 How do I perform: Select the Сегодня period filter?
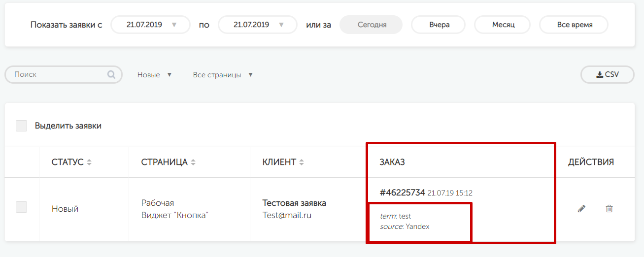click(x=372, y=25)
